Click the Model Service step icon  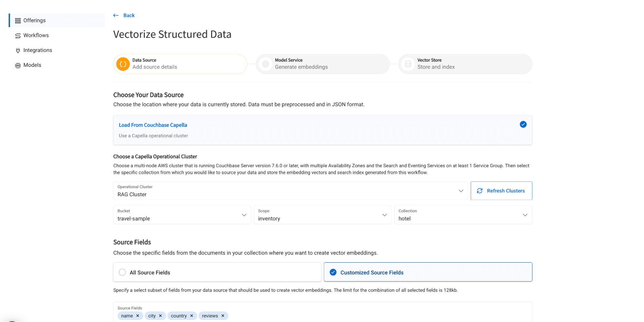coord(265,64)
